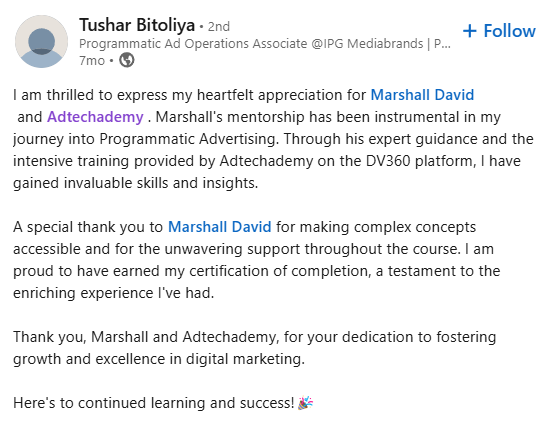Click the Tushar Bitoliya author name
Image resolution: width=551 pixels, height=424 pixels.
pyautogui.click(x=137, y=25)
